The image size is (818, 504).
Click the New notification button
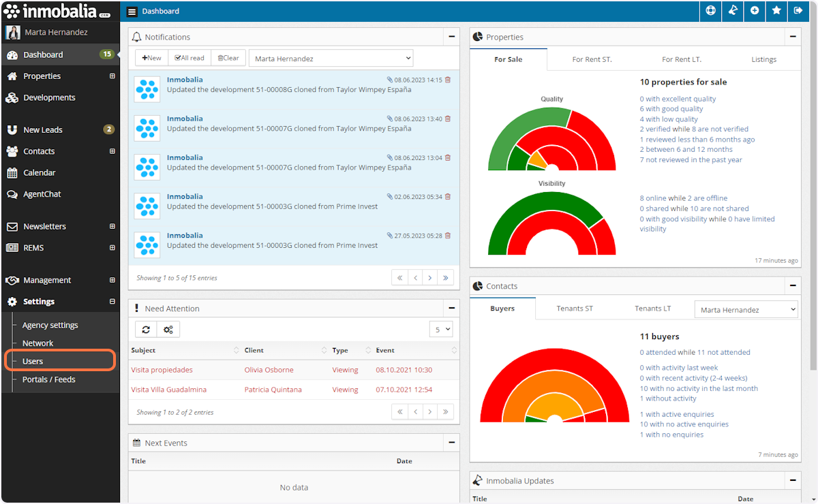point(151,59)
